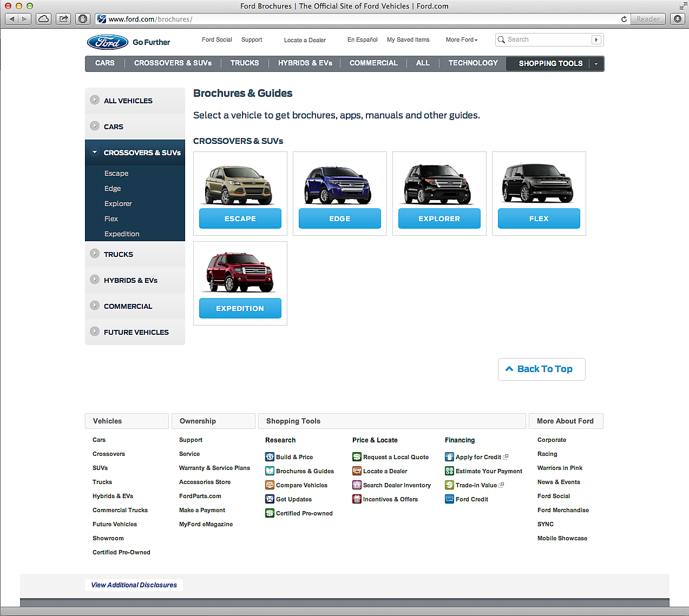This screenshot has width=689, height=616.
Task: Open Warriors in Pink footer link
Action: coord(560,468)
